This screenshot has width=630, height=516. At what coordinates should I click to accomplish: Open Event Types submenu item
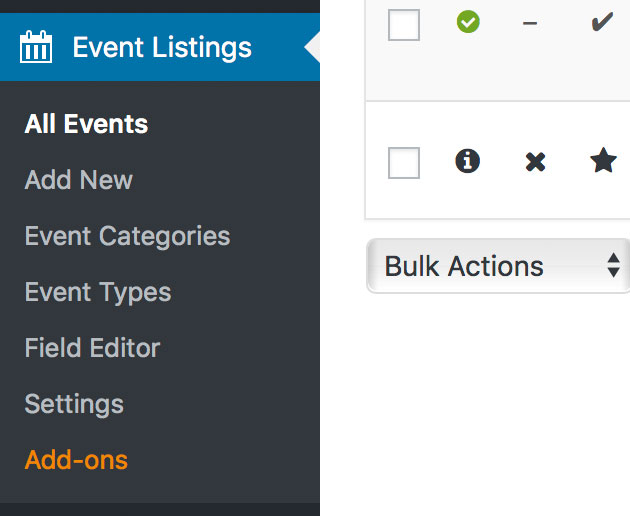(x=98, y=292)
